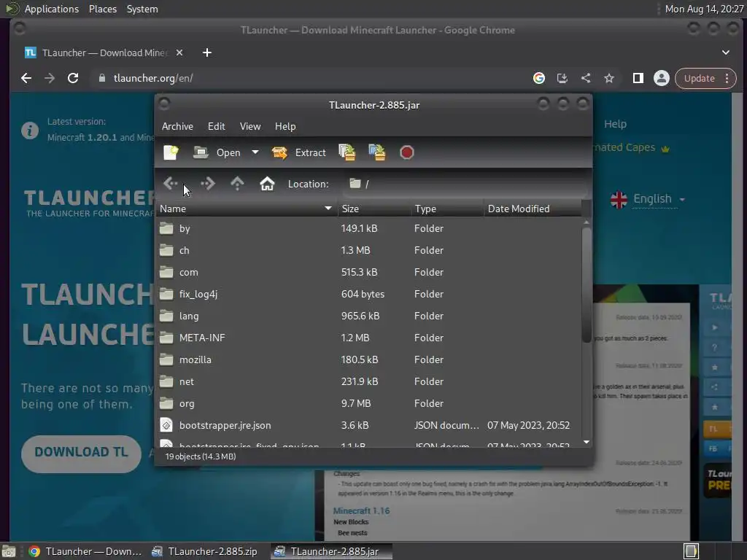Screen dimensions: 747x560
Task: Sort by the Type column header
Action: [447, 209]
